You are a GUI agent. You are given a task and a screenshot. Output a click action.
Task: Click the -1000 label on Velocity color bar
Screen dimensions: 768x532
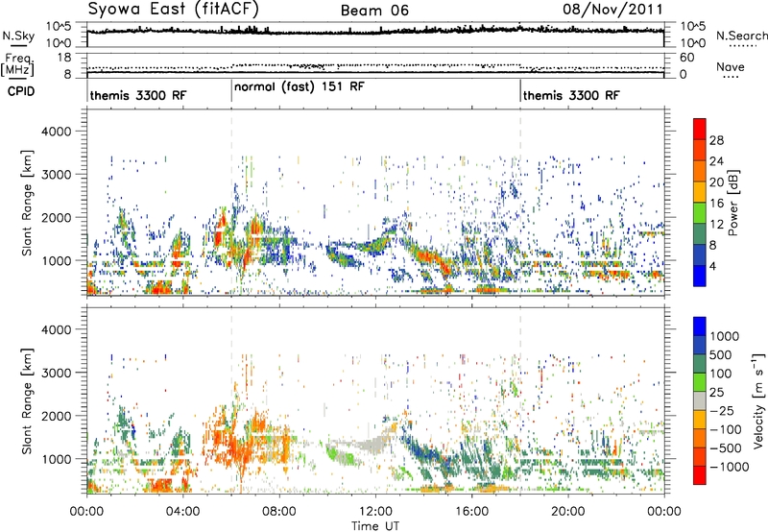(729, 467)
